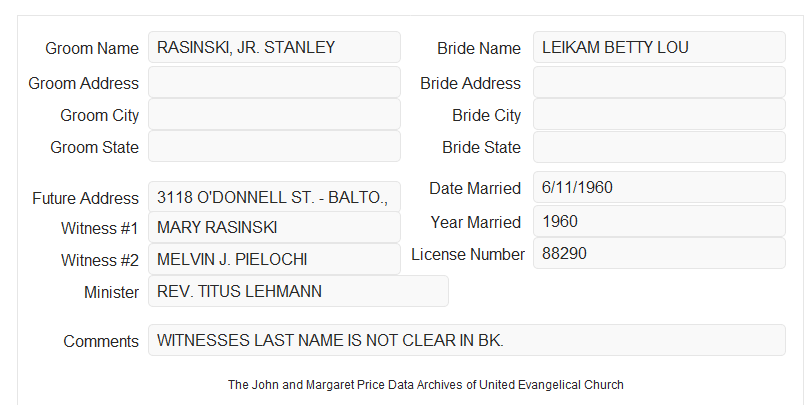Screen dimensions: 805x405
Task: Focus the Minister field REV. TITUS LEHMANN
Action: [x=298, y=291]
